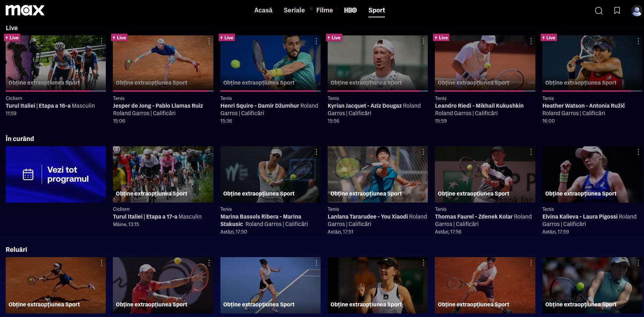Click the calendar icon on Vezi tot programul
The width and height of the screenshot is (644, 317).
[x=28, y=174]
